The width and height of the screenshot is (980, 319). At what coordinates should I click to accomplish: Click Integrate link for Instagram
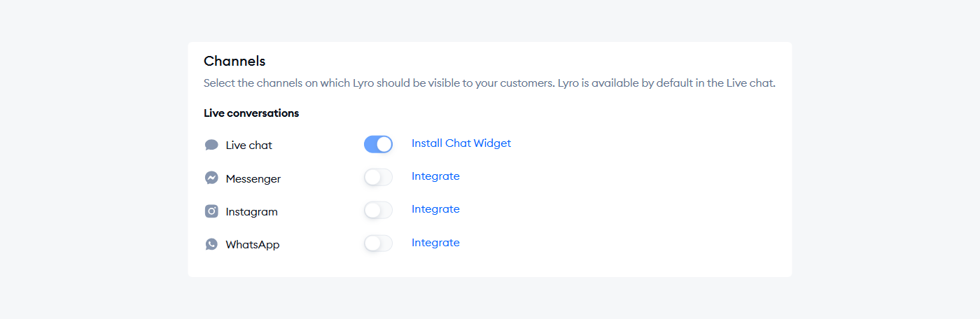[435, 209]
